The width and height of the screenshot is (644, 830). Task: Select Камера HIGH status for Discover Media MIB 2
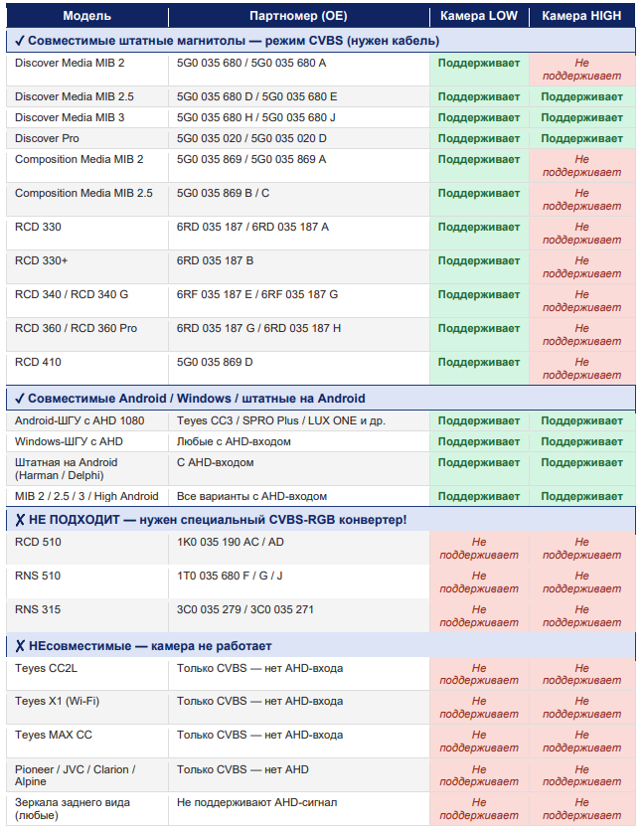581,70
